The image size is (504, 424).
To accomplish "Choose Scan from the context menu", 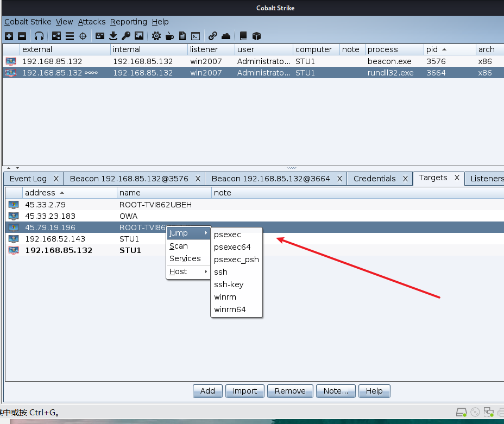I will pos(188,246).
